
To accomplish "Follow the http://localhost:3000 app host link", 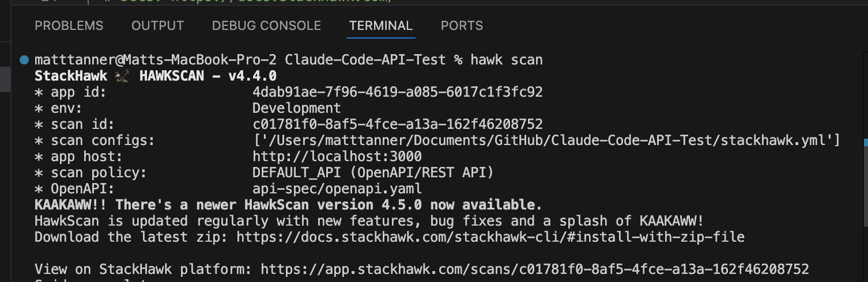I will 337,157.
